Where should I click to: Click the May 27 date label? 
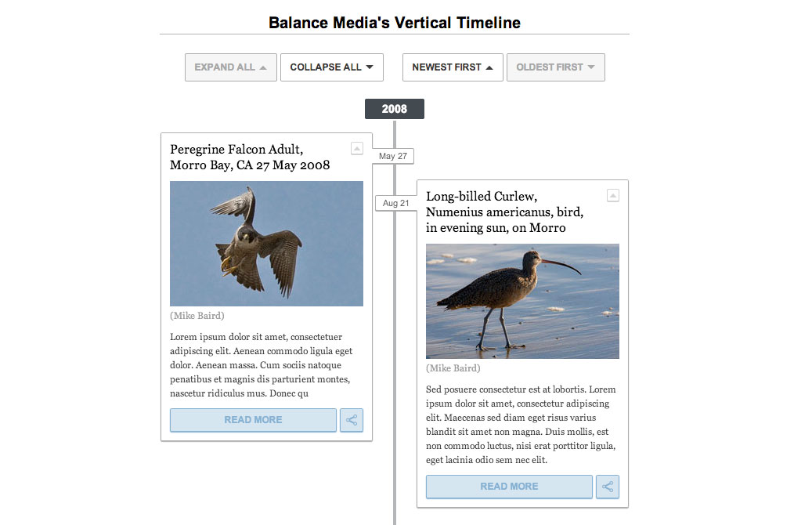392,156
